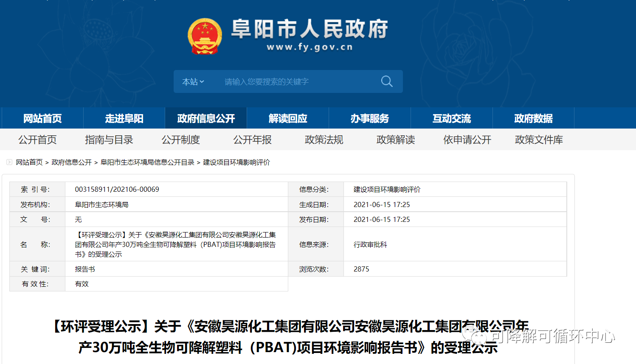
Task: Click 阜阳市生态环境局信息公开目录 breadcrumb link
Action: click(x=147, y=162)
